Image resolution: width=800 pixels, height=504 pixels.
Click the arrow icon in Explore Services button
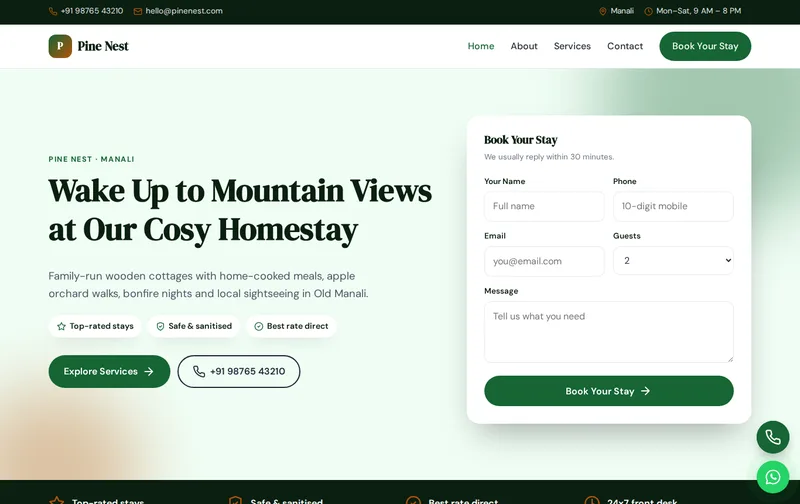pyautogui.click(x=149, y=371)
